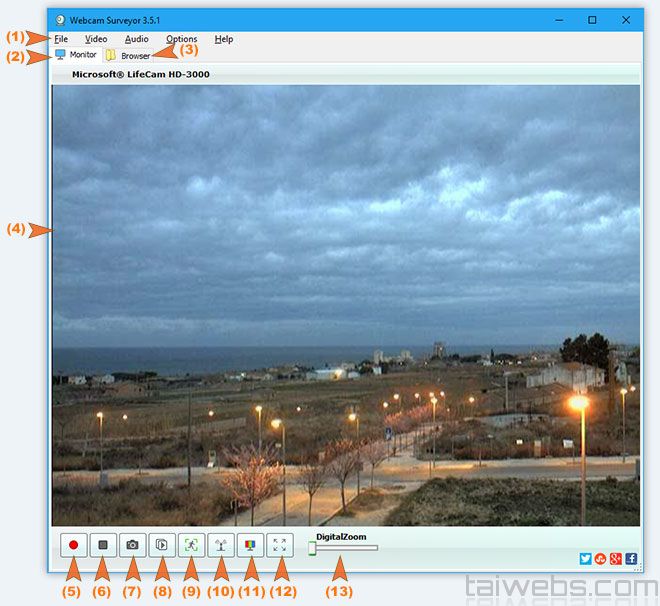Start recording with the red record button
The height and width of the screenshot is (606, 660).
click(x=73, y=546)
